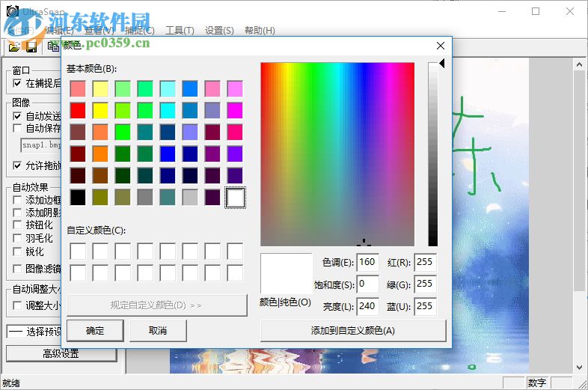
Task: Close the color dialog with the X
Action: 441,46
